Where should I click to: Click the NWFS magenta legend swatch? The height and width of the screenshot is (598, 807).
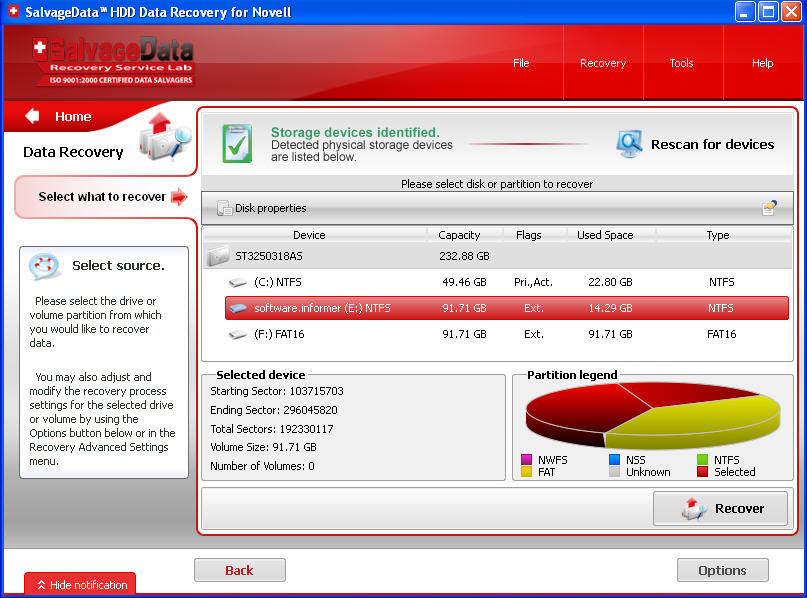(527, 459)
